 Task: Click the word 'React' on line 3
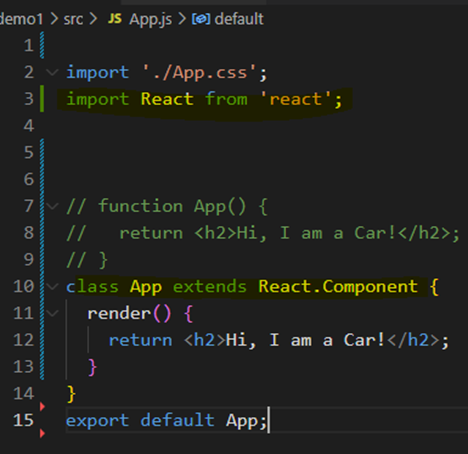(x=167, y=99)
